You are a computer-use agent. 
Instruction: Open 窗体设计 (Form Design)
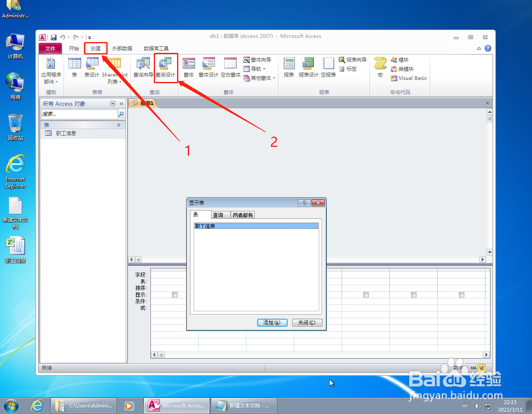(x=208, y=67)
